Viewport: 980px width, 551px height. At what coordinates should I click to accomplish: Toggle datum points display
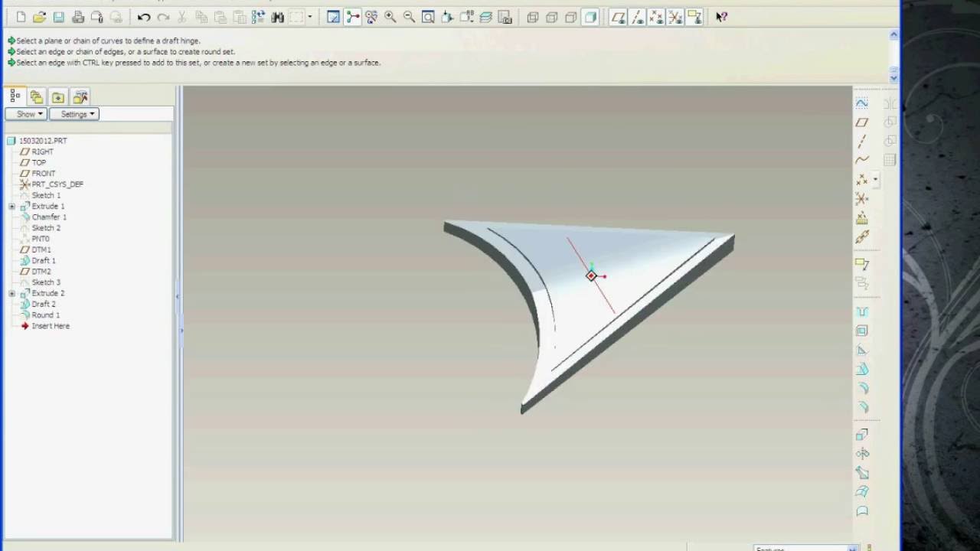(x=656, y=17)
